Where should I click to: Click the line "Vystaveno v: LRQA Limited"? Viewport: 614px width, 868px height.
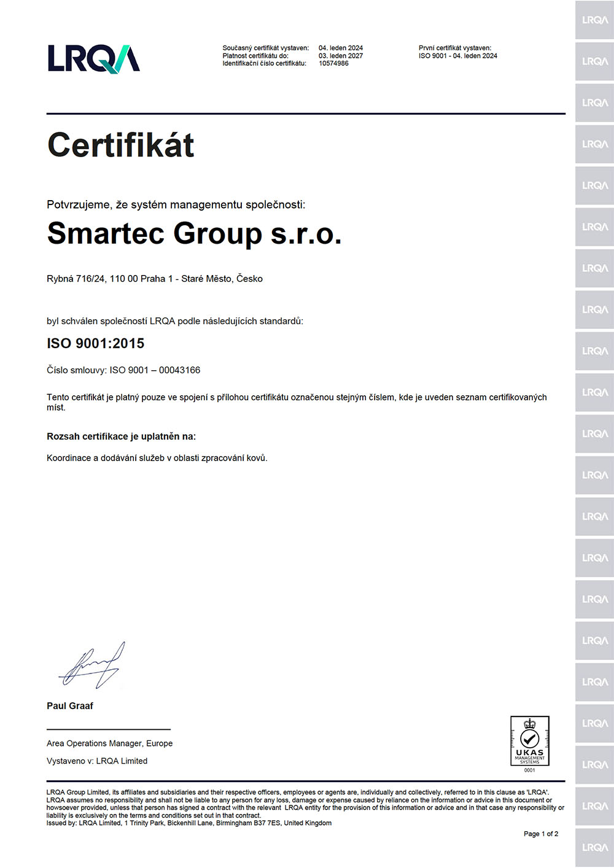tap(97, 761)
